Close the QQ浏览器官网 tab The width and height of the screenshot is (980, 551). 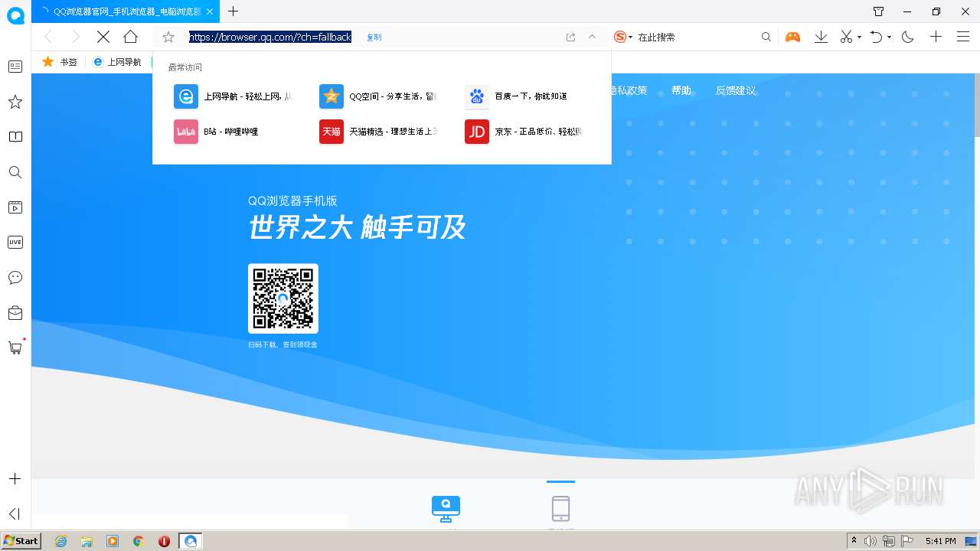click(211, 11)
